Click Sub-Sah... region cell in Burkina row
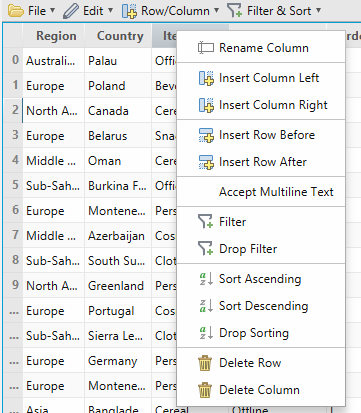The height and width of the screenshot is (413, 361). [54, 186]
